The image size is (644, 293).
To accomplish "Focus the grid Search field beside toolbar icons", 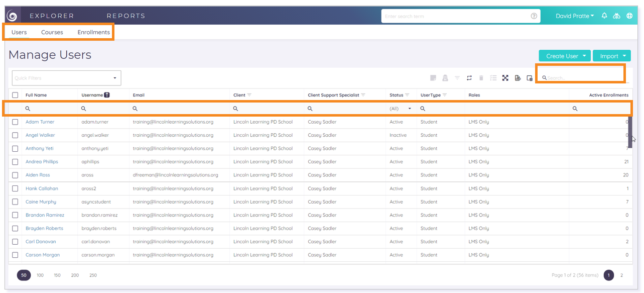I will click(585, 78).
